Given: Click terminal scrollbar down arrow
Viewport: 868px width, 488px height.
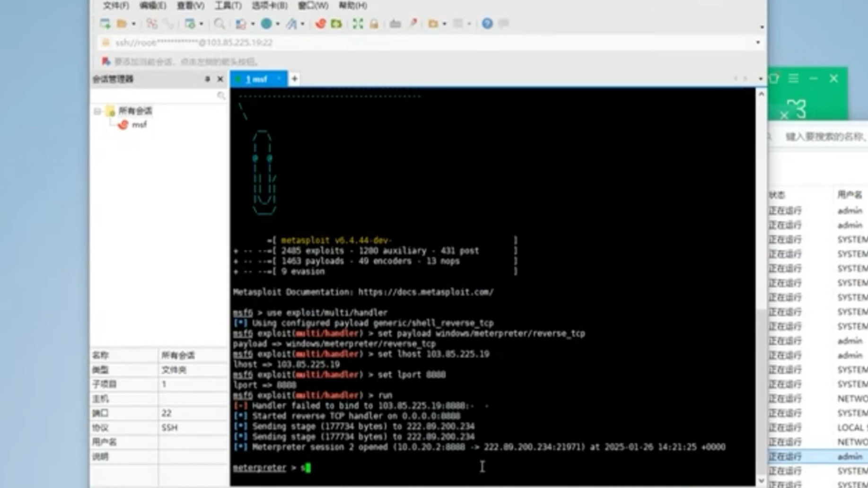Looking at the screenshot, I should (761, 481).
